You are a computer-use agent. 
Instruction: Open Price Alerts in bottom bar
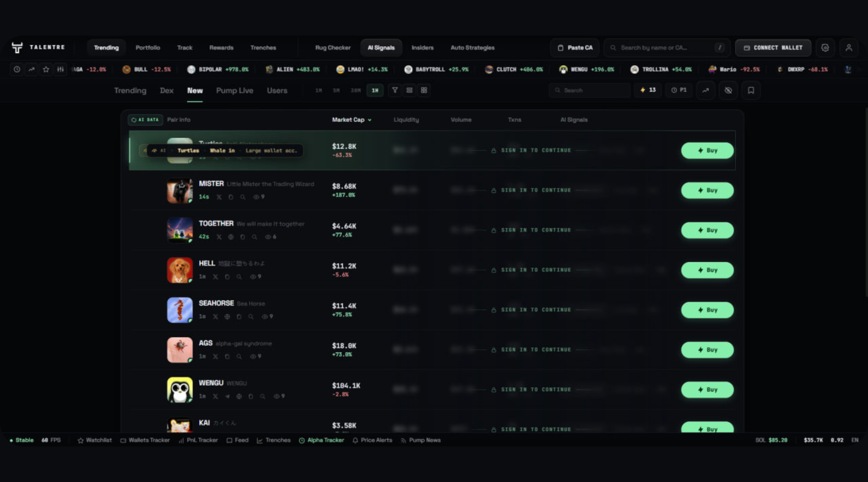[372, 440]
